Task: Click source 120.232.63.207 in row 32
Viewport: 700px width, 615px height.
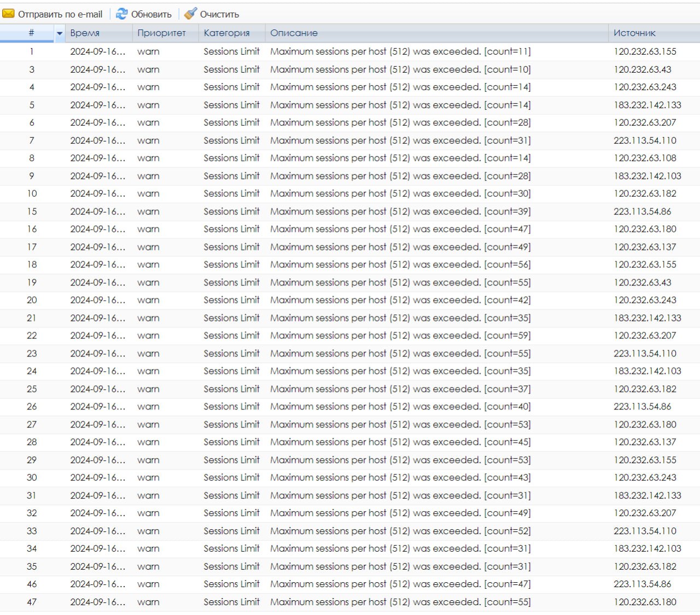Action: point(645,513)
